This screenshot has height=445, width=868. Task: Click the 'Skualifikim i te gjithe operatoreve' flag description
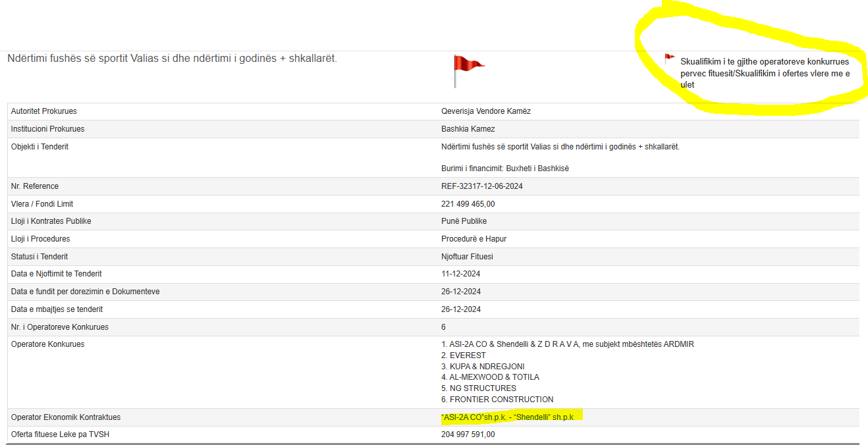pos(765,72)
